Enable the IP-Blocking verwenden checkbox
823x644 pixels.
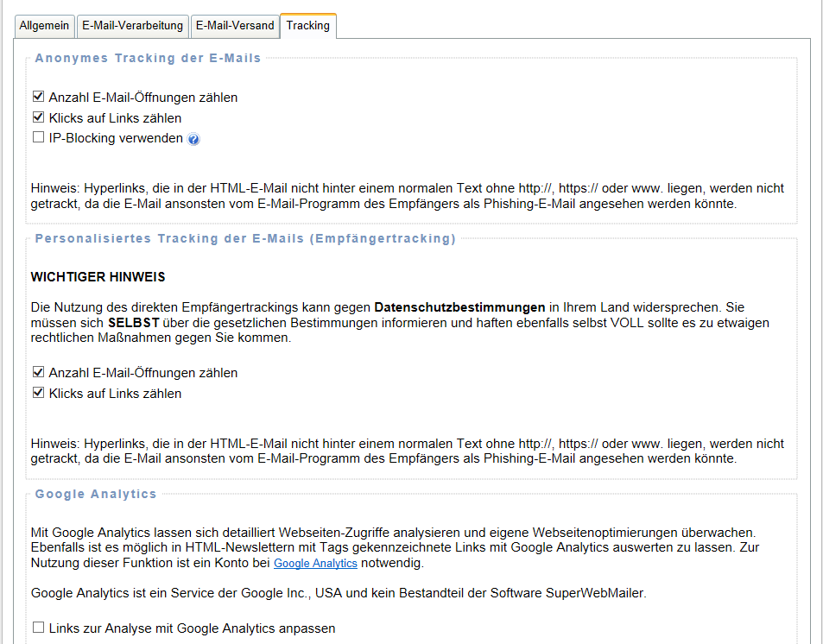point(38,137)
